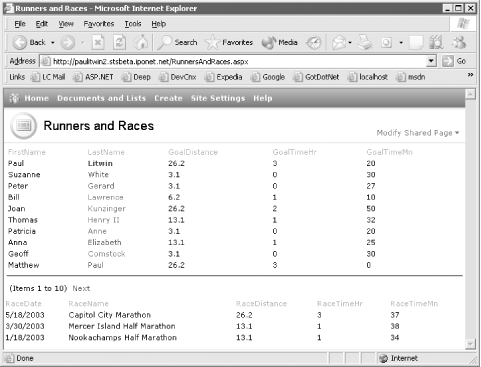481x367 pixels.
Task: Open Documents and Lists
Action: click(x=101, y=98)
